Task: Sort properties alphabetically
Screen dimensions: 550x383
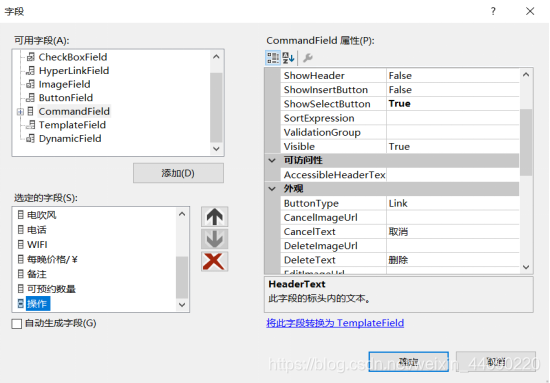Action: tap(288, 58)
